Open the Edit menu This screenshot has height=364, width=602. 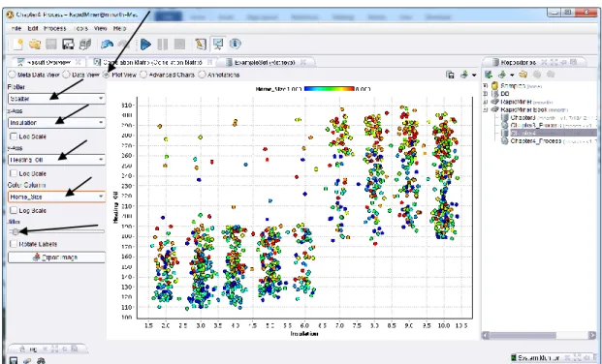click(33, 28)
